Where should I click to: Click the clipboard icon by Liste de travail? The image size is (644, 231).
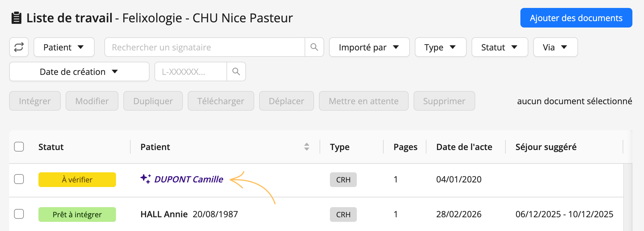coord(16,18)
